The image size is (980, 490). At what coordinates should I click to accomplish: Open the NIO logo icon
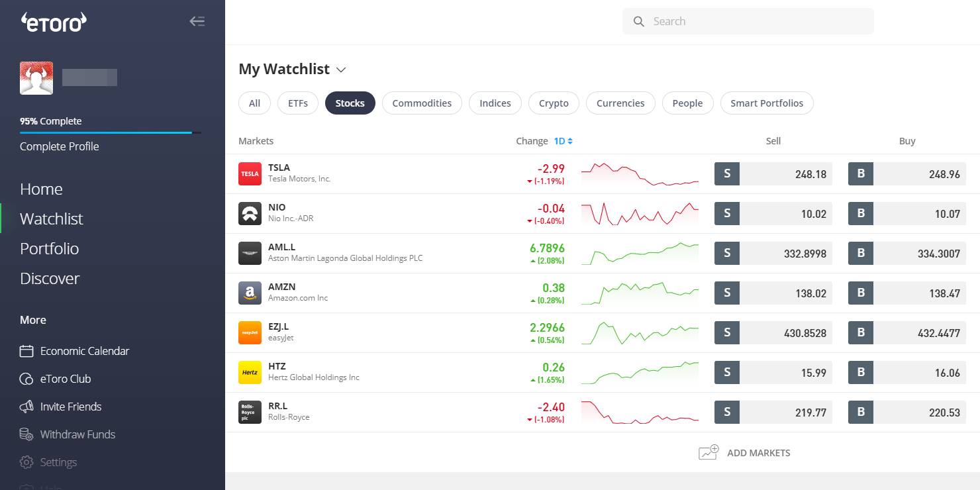pyautogui.click(x=250, y=214)
